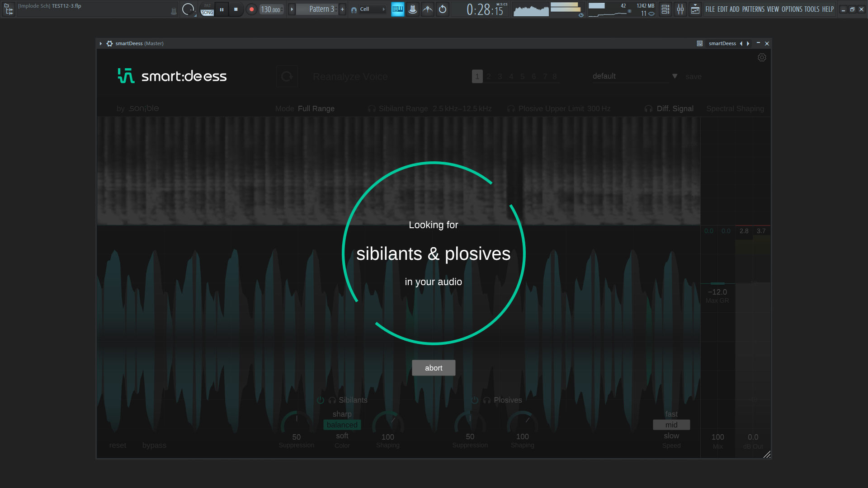Open the TOOLS menu
The width and height of the screenshot is (868, 488).
pyautogui.click(x=811, y=9)
